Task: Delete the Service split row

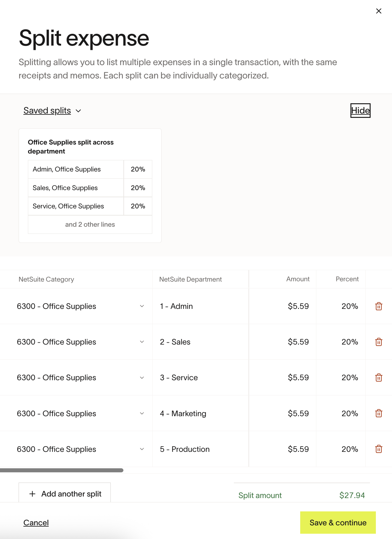Action: coord(379,378)
